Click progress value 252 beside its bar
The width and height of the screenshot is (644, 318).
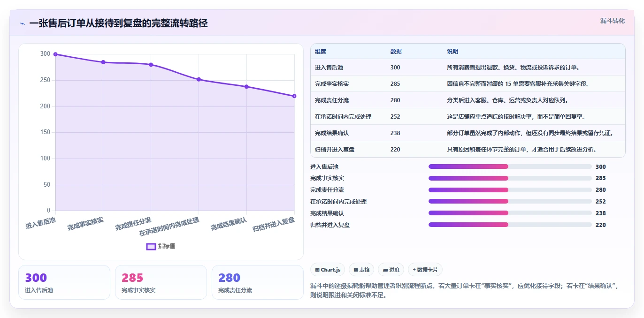pyautogui.click(x=601, y=202)
